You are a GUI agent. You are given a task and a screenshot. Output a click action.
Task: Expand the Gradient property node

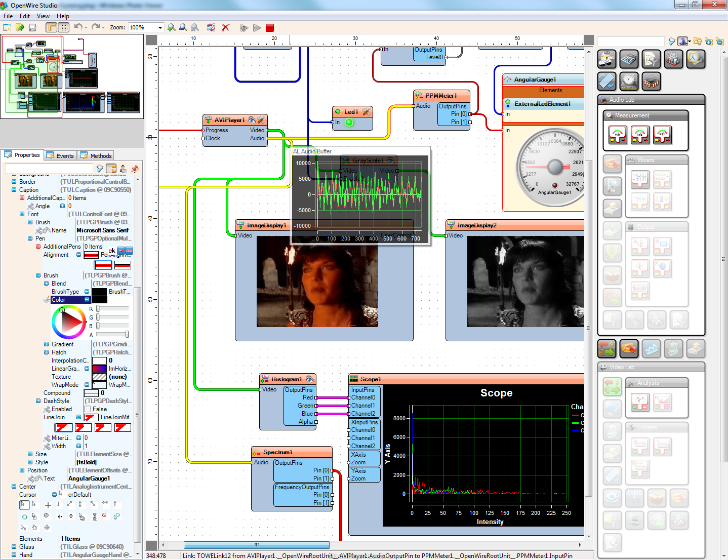point(46,344)
